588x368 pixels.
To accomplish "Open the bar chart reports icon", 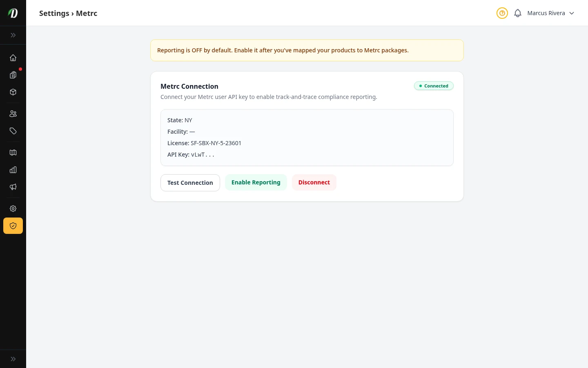I will coord(13,170).
